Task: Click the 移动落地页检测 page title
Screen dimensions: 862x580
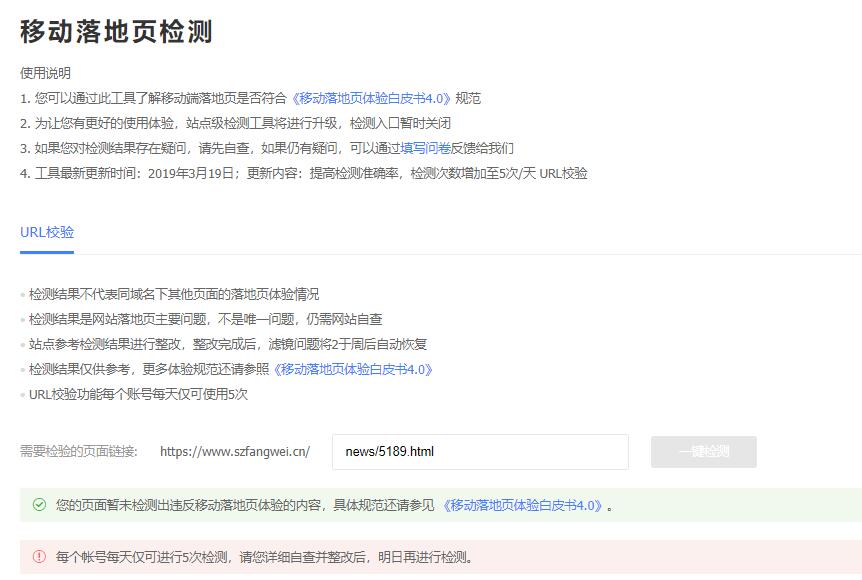Action: pyautogui.click(x=116, y=32)
